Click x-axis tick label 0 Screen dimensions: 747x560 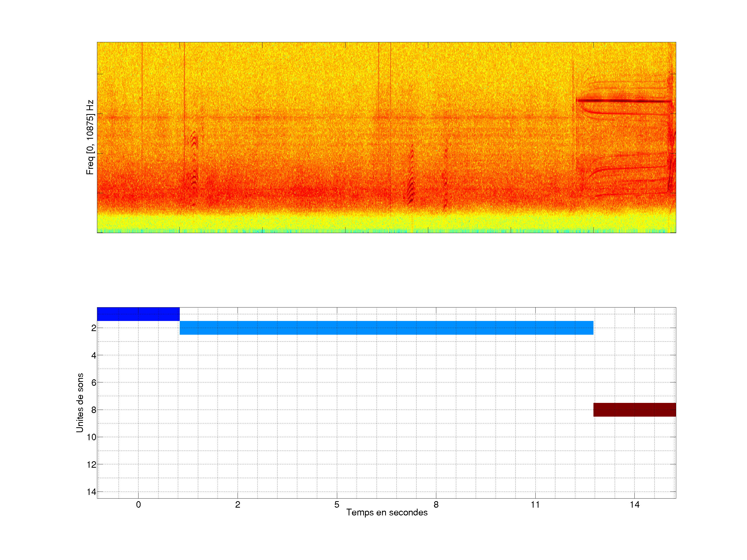[x=139, y=505]
